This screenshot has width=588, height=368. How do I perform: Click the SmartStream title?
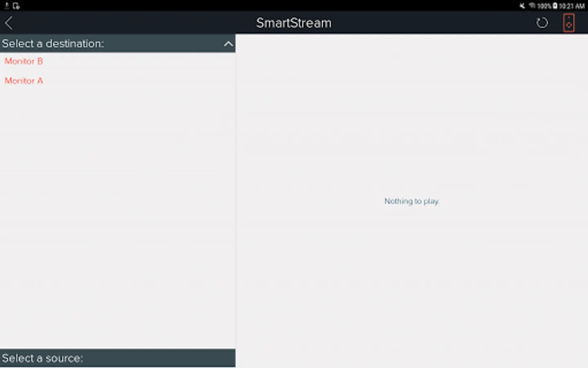point(294,23)
